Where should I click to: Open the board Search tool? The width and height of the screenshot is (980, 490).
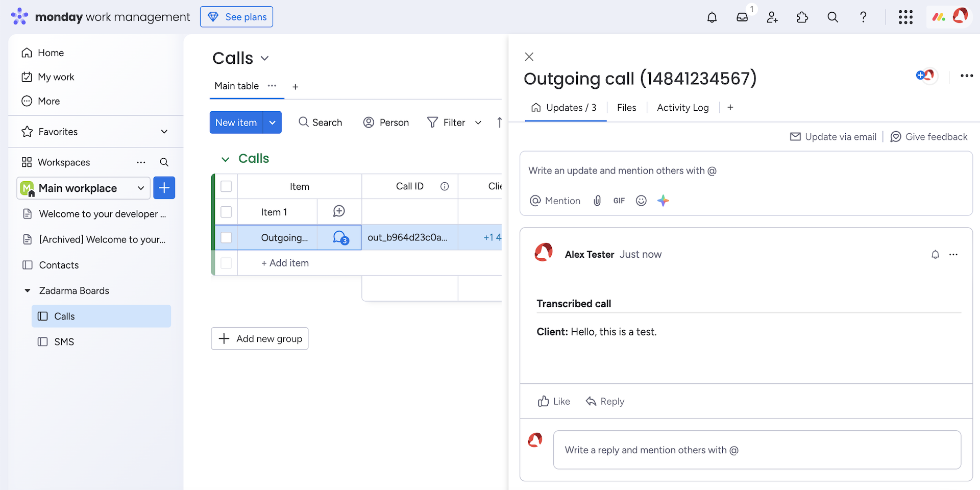tap(320, 122)
